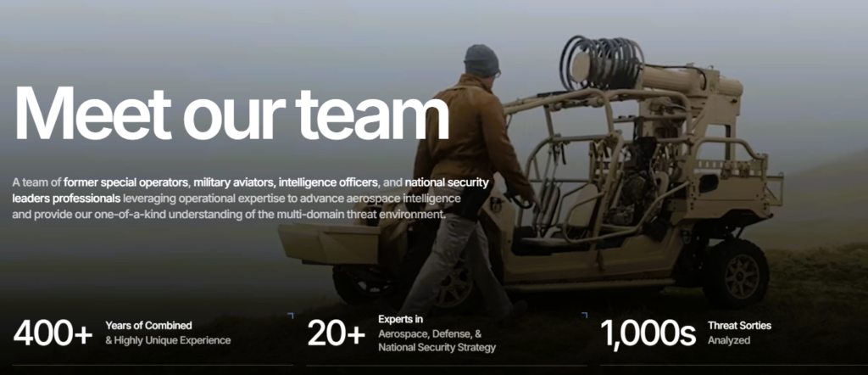Click the 1,000s statistic number

648,333
